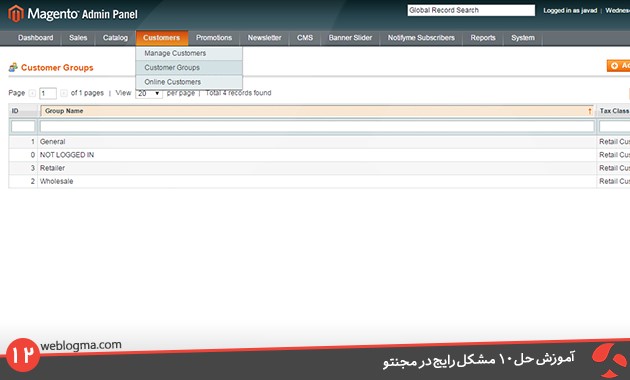Click the ID filter input field
The height and width of the screenshot is (380, 630).
[23, 127]
